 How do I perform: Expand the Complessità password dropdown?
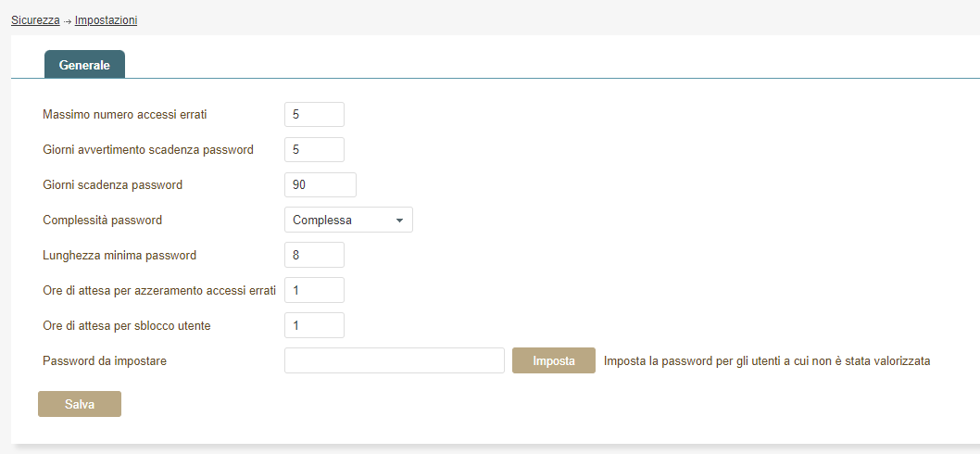pyautogui.click(x=348, y=221)
